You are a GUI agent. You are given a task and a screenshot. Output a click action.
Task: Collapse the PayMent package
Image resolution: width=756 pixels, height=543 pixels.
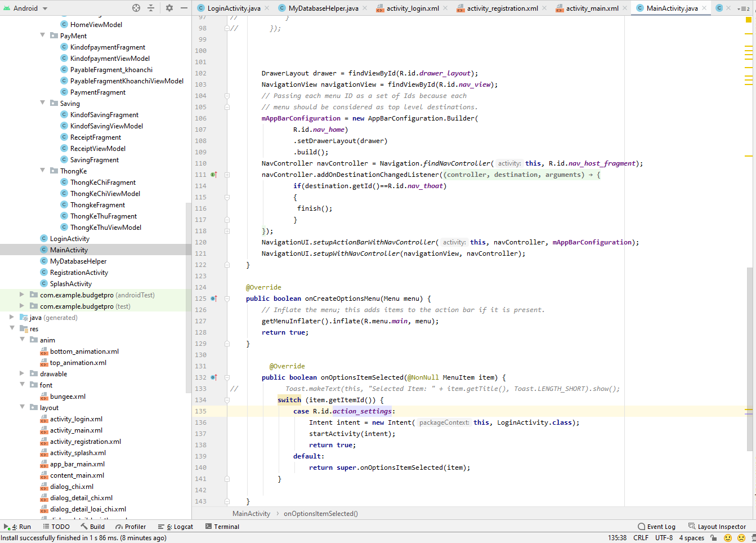pyautogui.click(x=43, y=35)
